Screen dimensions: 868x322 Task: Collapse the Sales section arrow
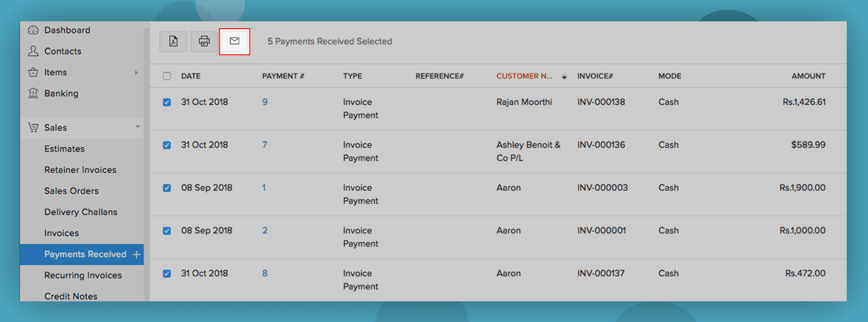137,127
